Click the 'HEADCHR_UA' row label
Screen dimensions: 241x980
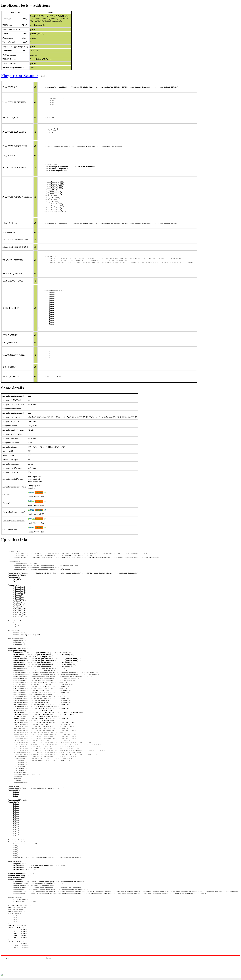tap(10, 223)
